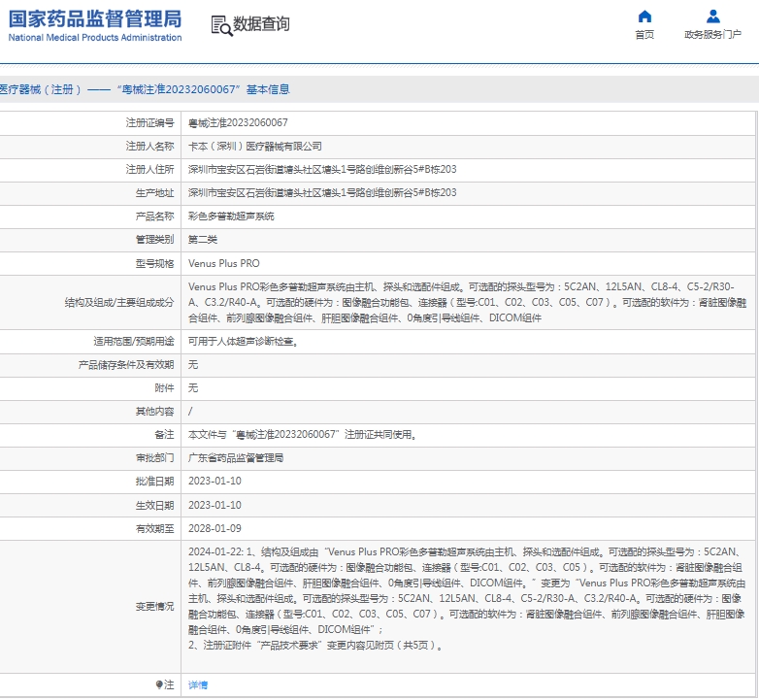759x700 pixels.
Task: Click the 变更情况 row label
Action: coord(154,606)
